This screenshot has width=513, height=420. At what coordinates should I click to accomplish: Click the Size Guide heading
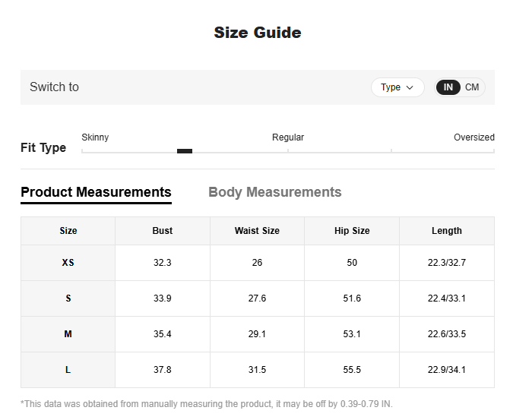click(258, 33)
